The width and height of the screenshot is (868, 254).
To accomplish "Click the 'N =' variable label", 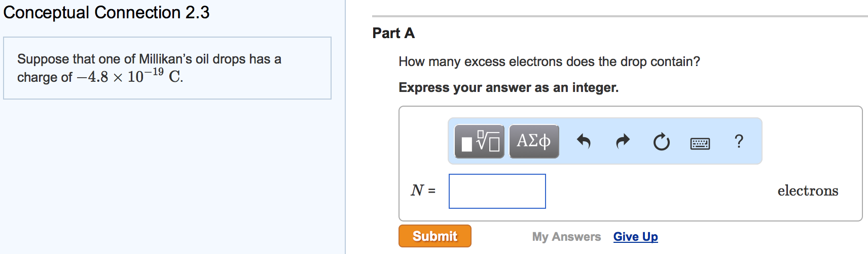I will click(x=423, y=190).
